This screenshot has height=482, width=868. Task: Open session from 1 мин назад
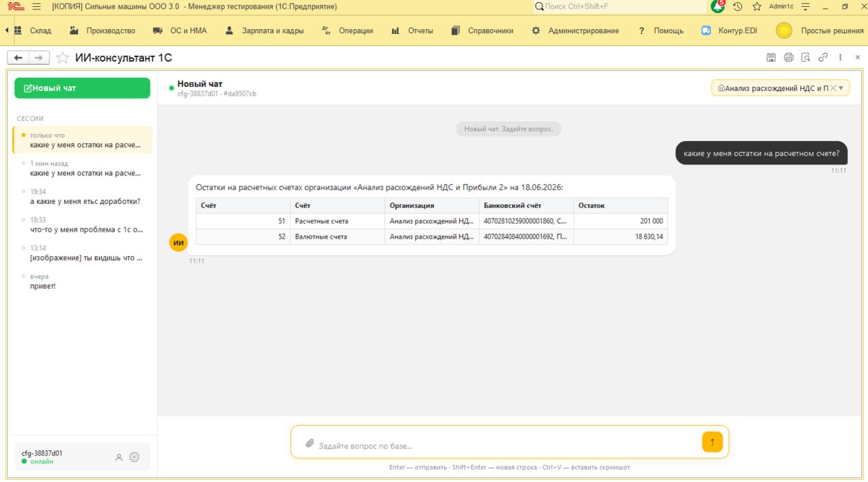point(82,168)
